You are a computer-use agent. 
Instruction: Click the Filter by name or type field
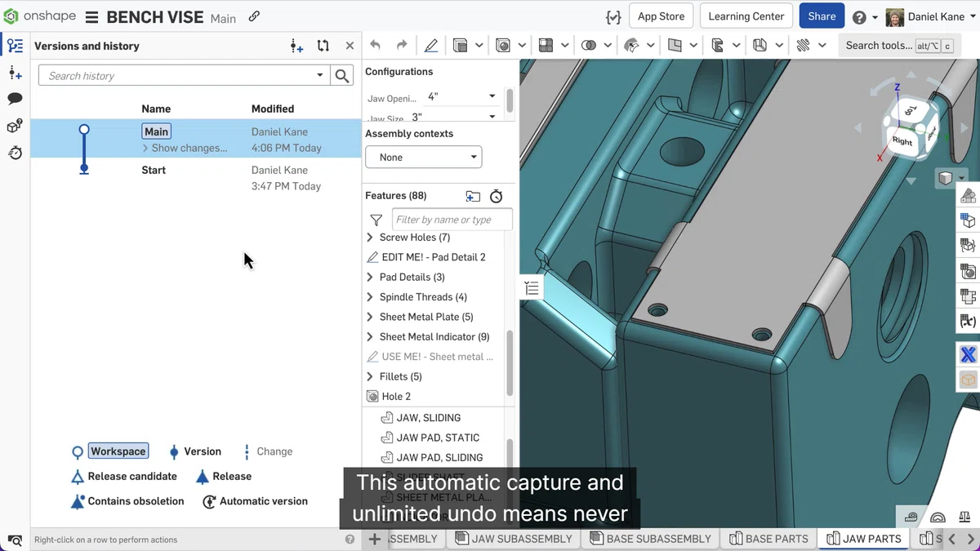click(x=452, y=220)
